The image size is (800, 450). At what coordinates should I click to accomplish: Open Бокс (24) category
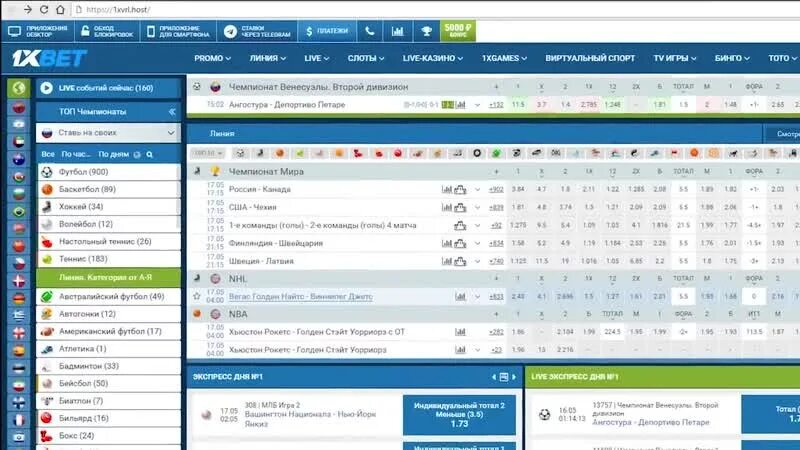pos(109,436)
